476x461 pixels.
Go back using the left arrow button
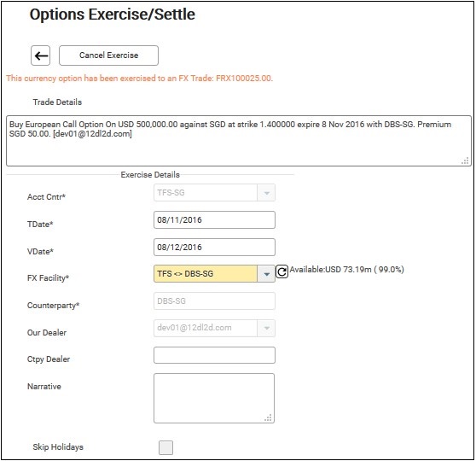tap(40, 55)
